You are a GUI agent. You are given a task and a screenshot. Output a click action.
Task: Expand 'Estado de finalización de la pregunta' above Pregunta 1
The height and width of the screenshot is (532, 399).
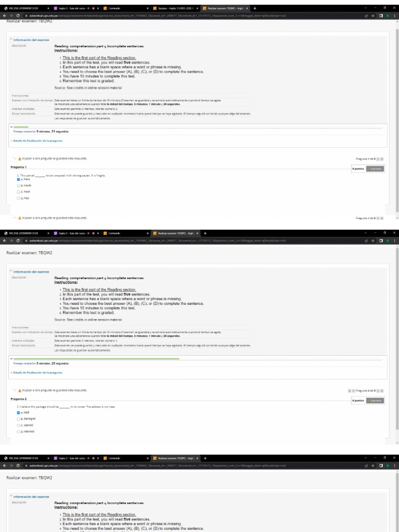[37, 140]
